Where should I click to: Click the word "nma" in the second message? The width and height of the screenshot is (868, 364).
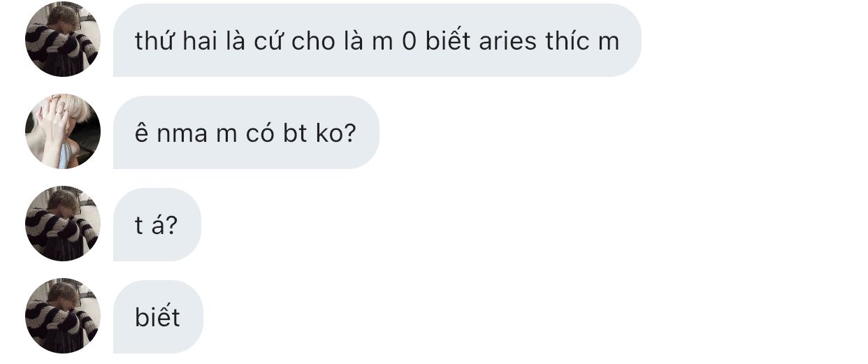(182, 133)
